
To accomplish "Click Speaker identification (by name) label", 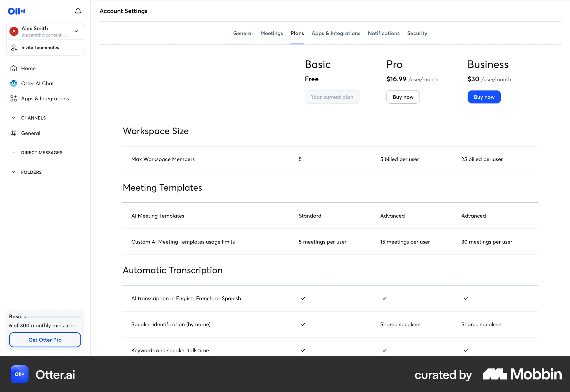I will [171, 325].
